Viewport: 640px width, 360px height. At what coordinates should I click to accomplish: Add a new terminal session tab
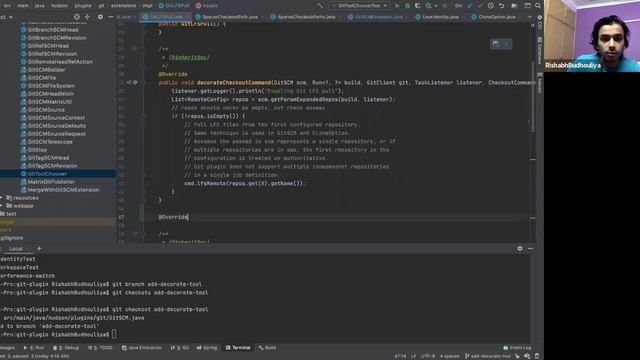click(39, 248)
